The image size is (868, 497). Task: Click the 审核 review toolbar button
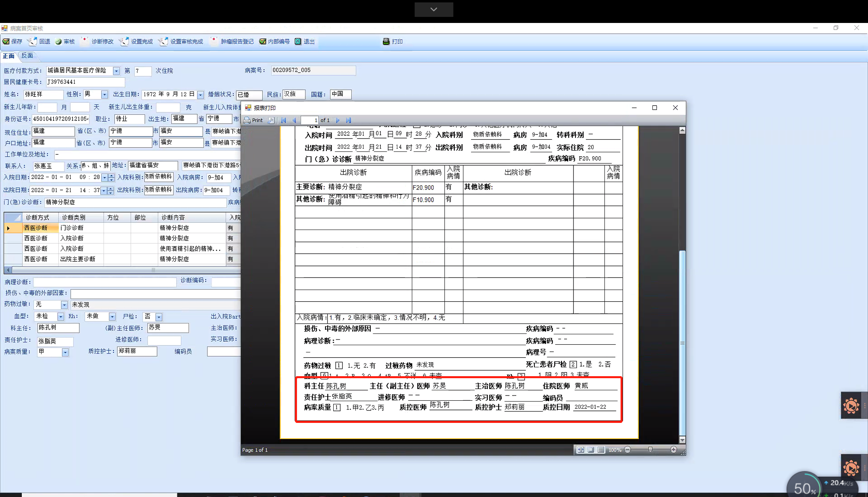coord(65,41)
